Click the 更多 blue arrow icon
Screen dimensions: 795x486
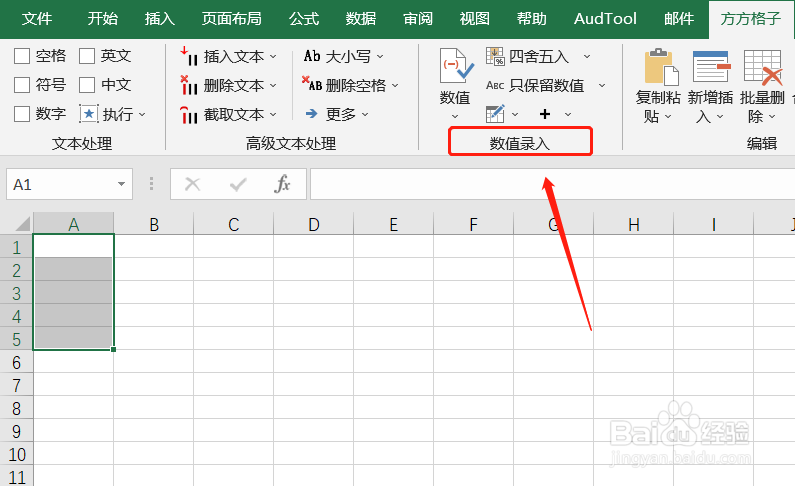pos(312,114)
